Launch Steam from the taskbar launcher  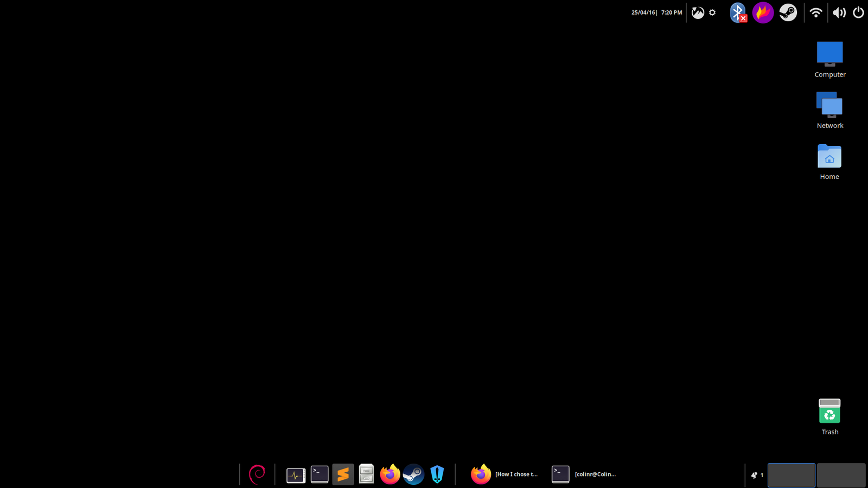414,474
